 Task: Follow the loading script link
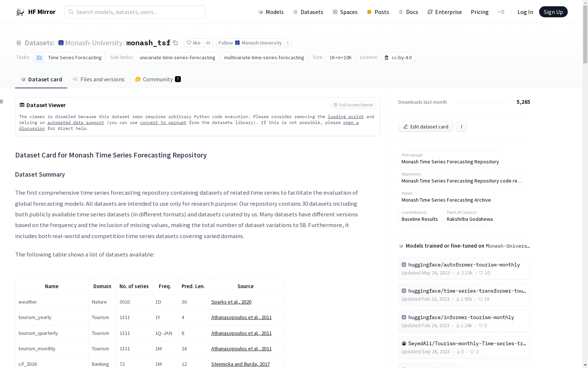pyautogui.click(x=346, y=117)
